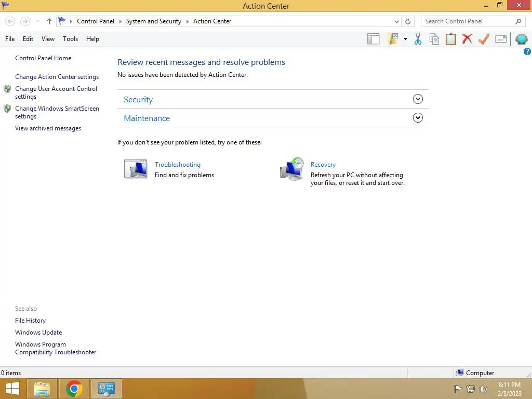Click the Control Panel taskbar button
Screen dimensions: 532x399
click(x=106, y=389)
